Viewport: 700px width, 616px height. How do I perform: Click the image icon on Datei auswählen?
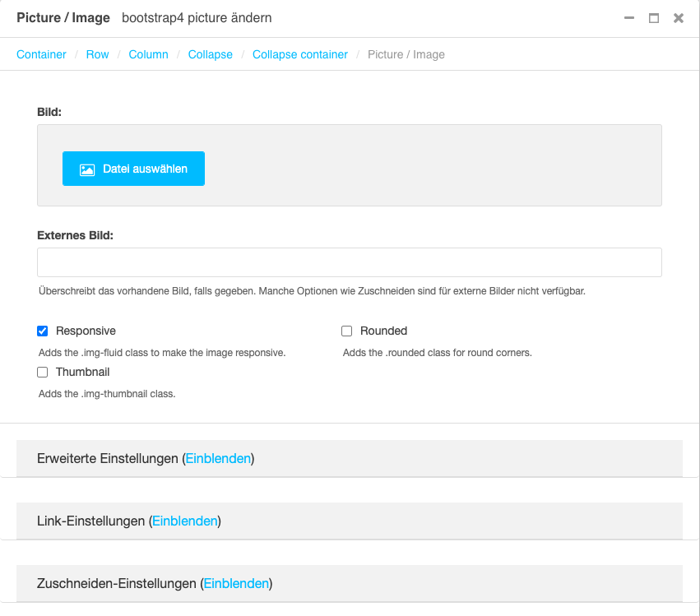(87, 168)
